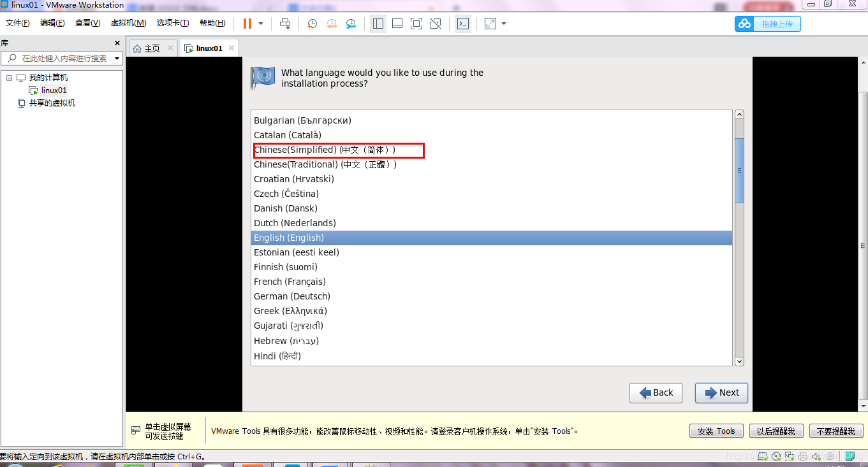
Task: Select Gujarati language row
Action: tap(491, 326)
